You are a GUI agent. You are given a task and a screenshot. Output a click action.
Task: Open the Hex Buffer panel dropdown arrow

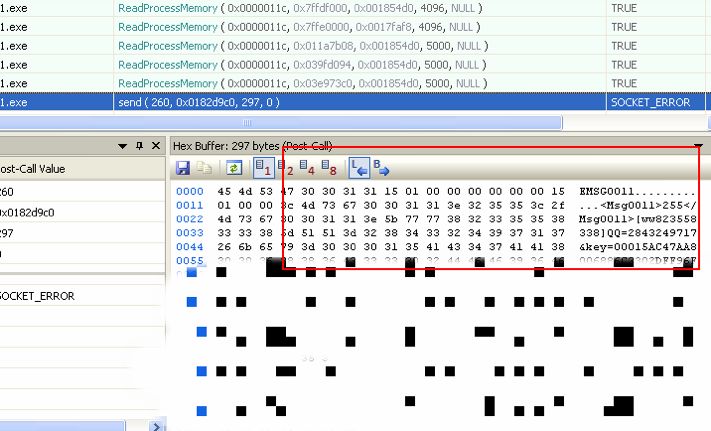tap(698, 146)
